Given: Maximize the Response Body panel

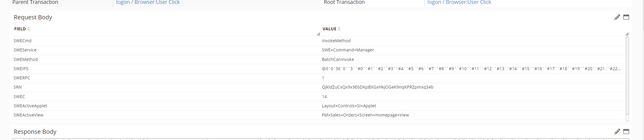Looking at the screenshot, I should (626, 132).
